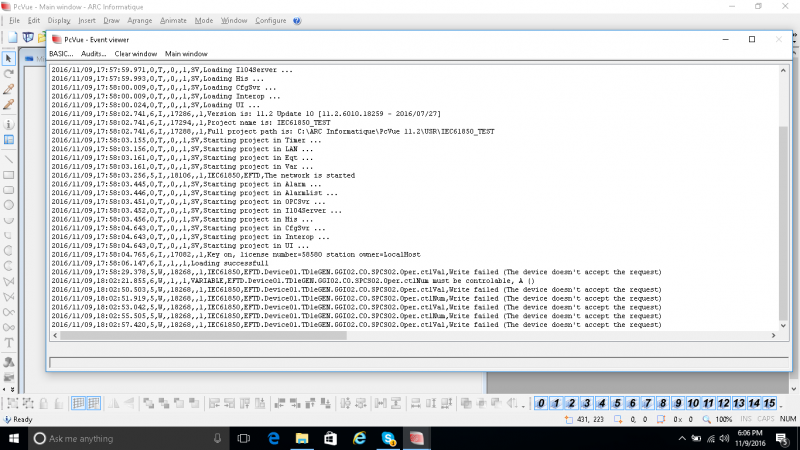The height and width of the screenshot is (450, 800).
Task: Open the Animate menu
Action: (x=173, y=21)
